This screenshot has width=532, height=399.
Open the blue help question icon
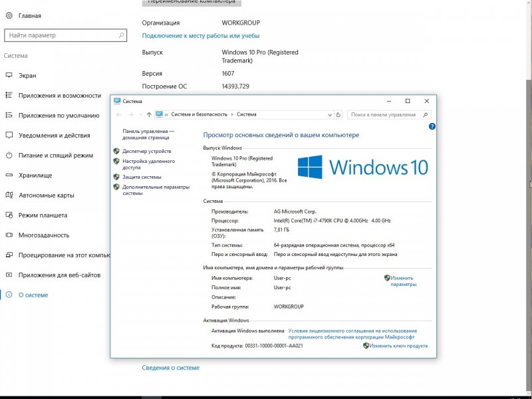tap(432, 126)
